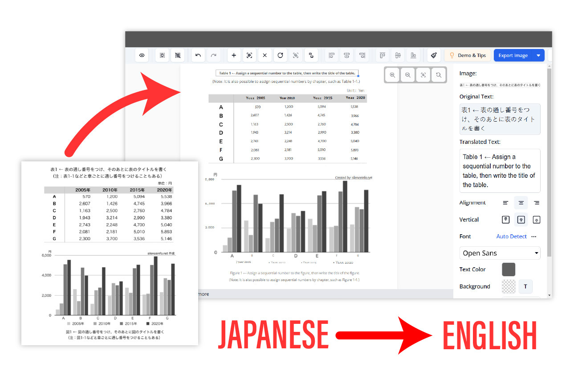Click the Undo arrow icon
Image resolution: width=570 pixels, height=392 pixels.
tap(197, 55)
